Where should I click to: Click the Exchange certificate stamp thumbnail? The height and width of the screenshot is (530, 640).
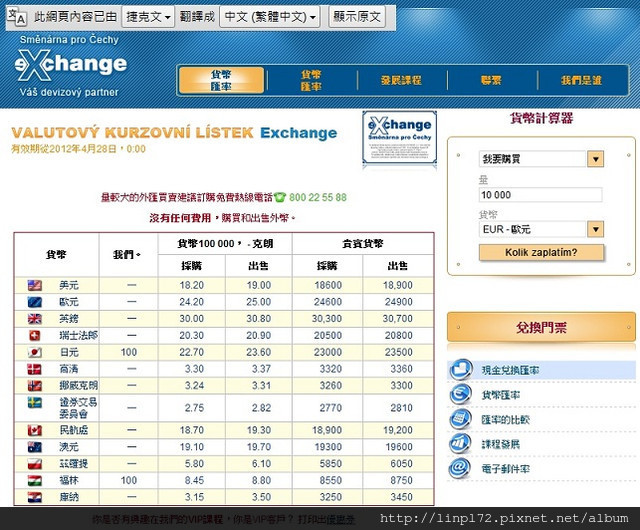pos(400,139)
